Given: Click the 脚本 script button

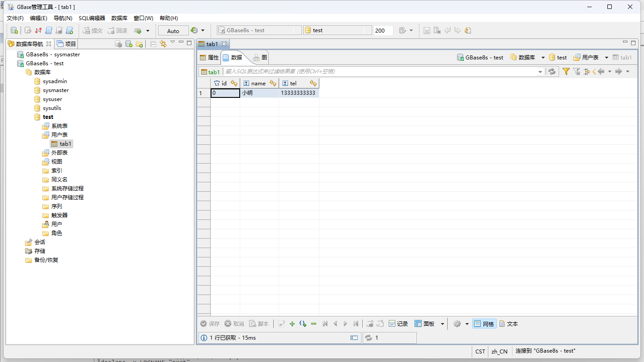Looking at the screenshot, I should click(259, 324).
